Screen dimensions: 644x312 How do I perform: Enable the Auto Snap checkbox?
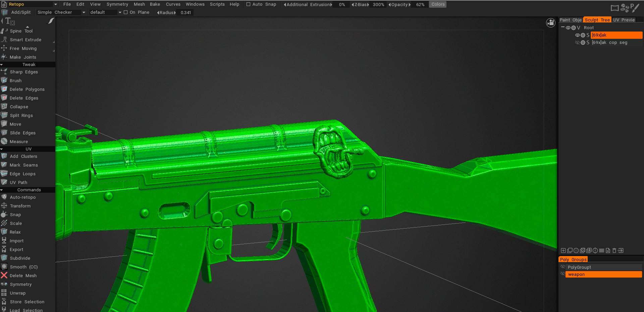249,4
